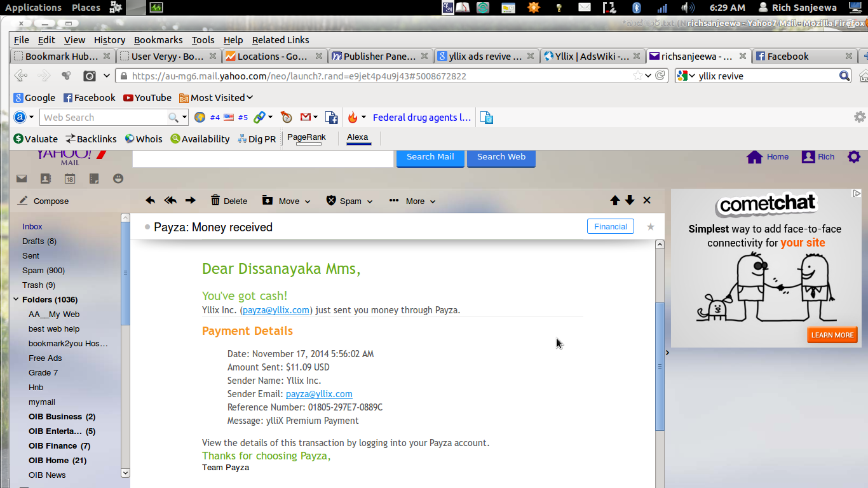
Task: Open the Grade 7 folder
Action: click(x=43, y=373)
